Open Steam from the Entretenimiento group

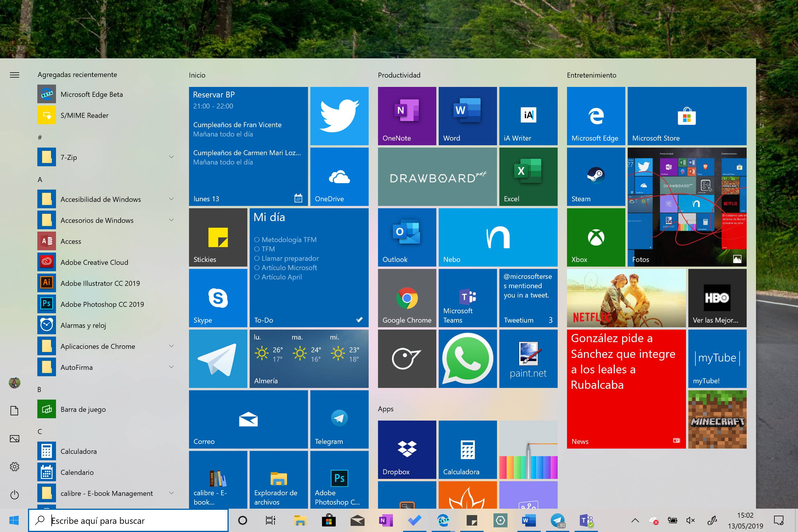596,176
